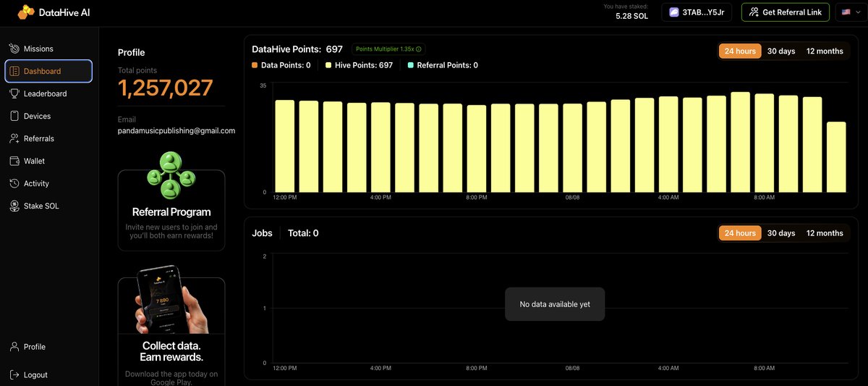Click the Referrals people icon

pos(14,138)
